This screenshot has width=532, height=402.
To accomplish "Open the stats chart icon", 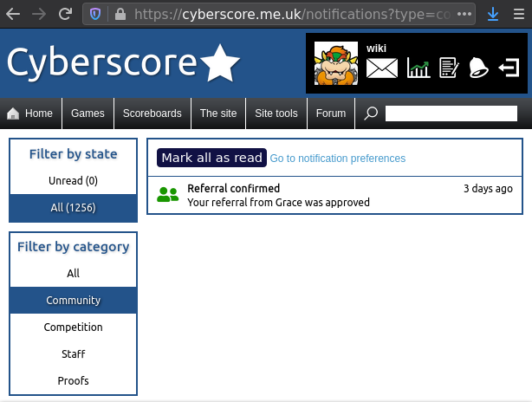I will [418, 68].
